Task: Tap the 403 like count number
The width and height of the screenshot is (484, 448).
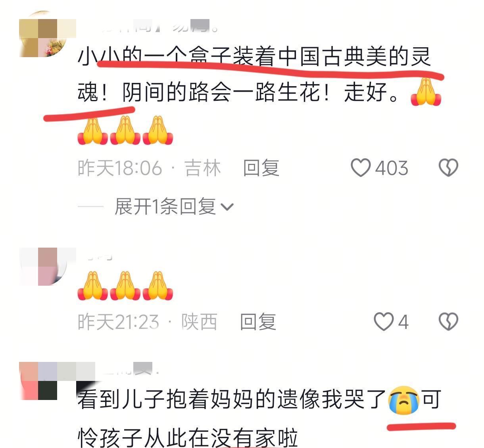Action: pyautogui.click(x=392, y=168)
